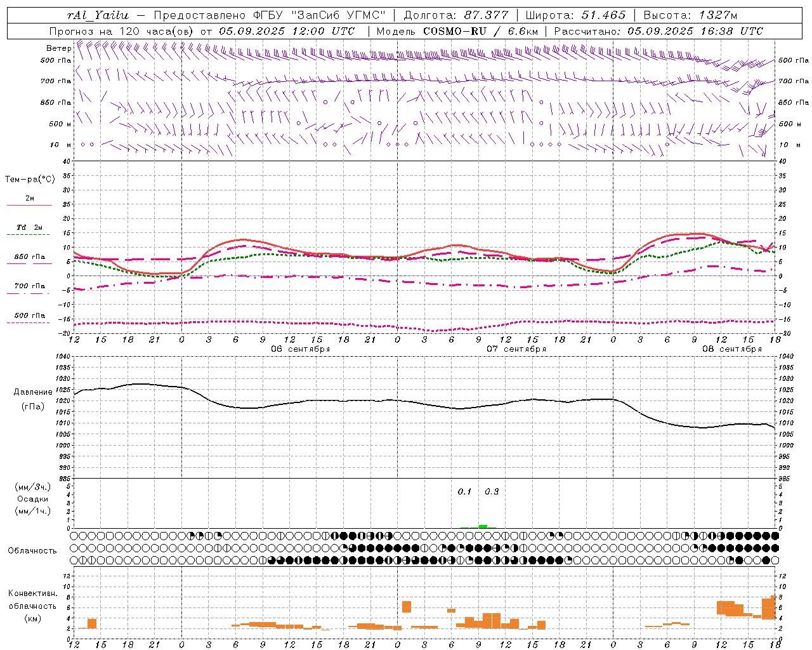Click the dash-dot 700 гПа legend line sample
Screen dimensions: 812x650
click(x=29, y=293)
